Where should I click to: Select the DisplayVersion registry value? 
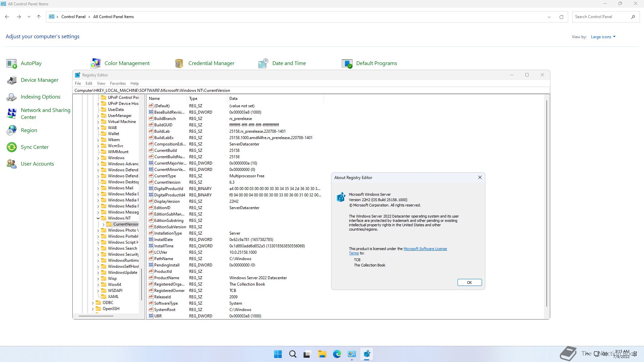tap(167, 201)
